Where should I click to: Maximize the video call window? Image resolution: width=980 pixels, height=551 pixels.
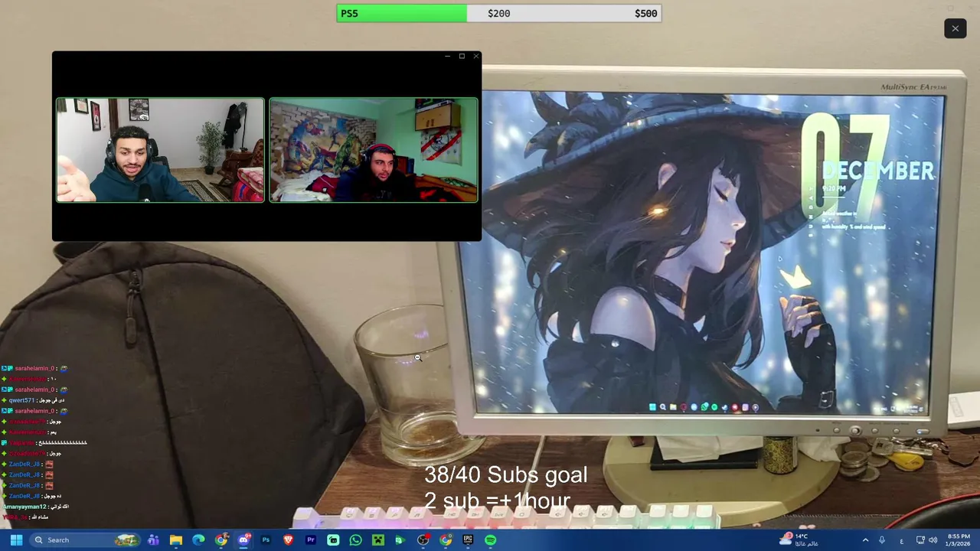(462, 56)
